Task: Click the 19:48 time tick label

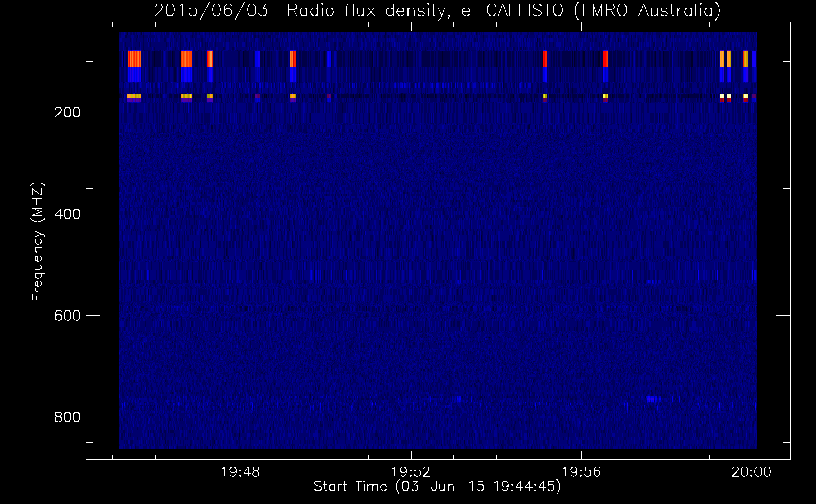Action: coord(241,472)
